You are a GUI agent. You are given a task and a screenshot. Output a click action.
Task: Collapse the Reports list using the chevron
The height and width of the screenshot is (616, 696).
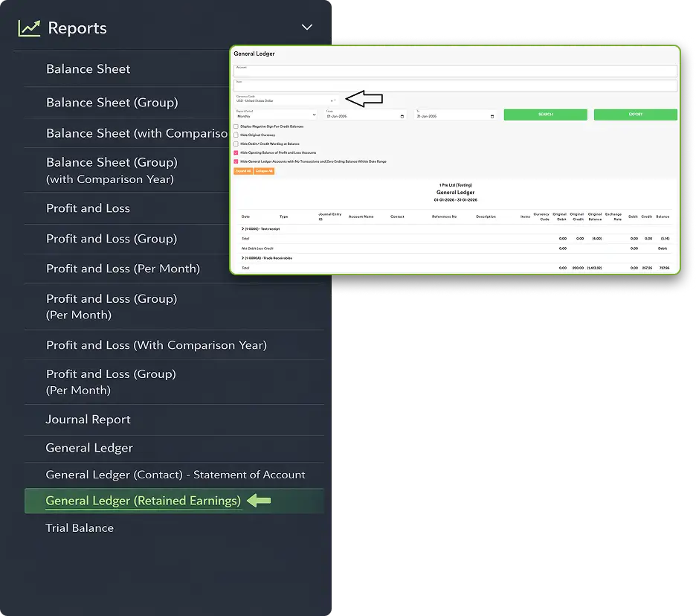tap(307, 27)
